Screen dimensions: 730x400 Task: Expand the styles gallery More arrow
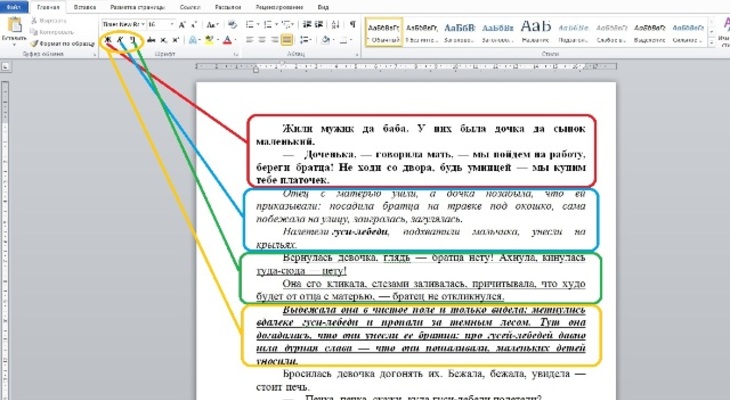click(x=711, y=43)
